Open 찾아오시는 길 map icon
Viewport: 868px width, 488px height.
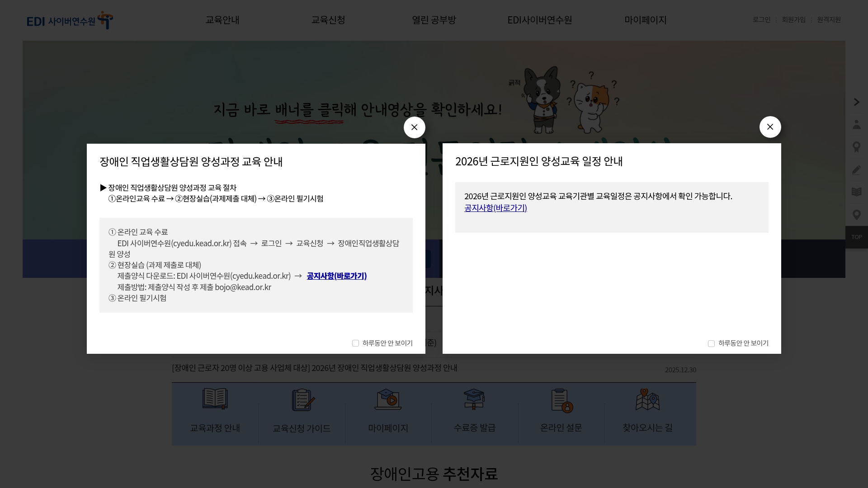(647, 399)
